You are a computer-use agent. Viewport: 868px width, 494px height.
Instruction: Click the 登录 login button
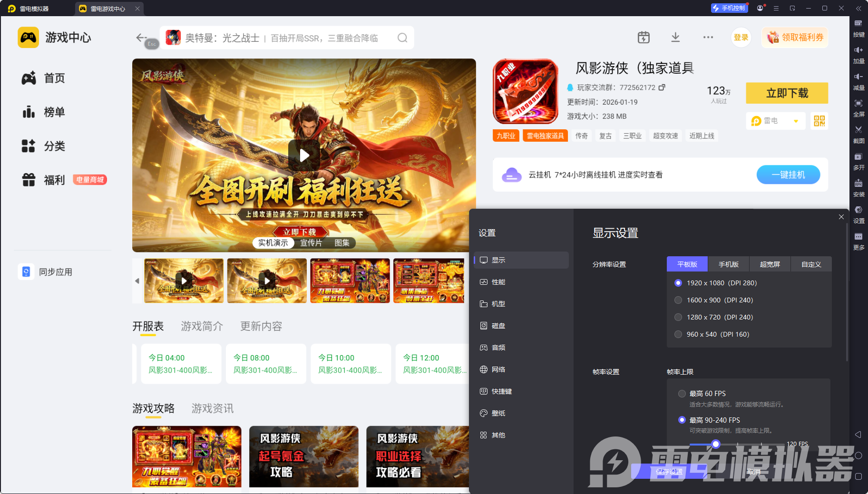click(x=741, y=38)
